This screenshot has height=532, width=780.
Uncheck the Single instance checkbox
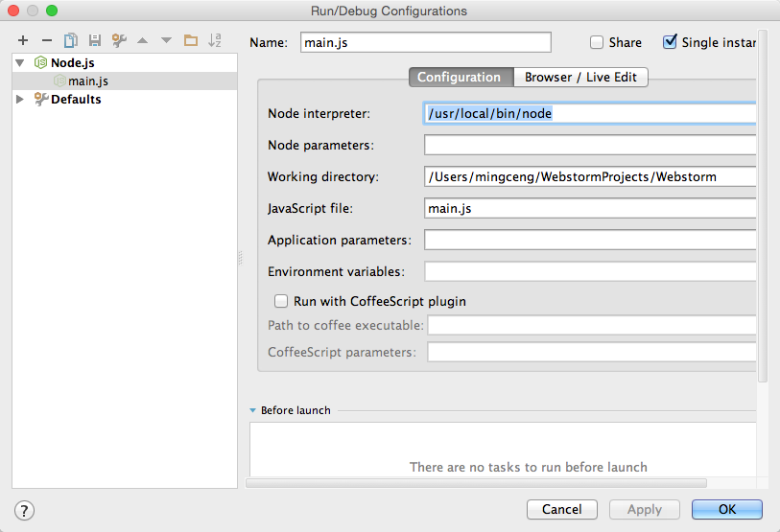point(670,42)
